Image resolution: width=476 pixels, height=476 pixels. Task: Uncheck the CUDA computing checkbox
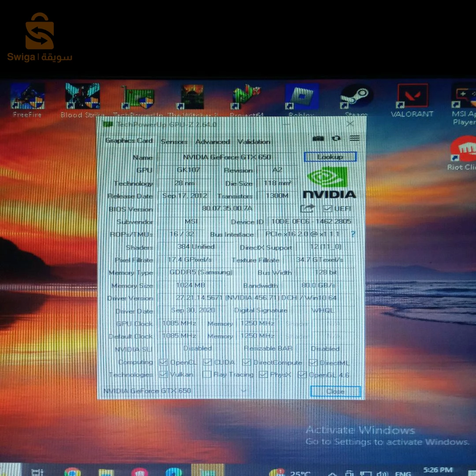[207, 362]
